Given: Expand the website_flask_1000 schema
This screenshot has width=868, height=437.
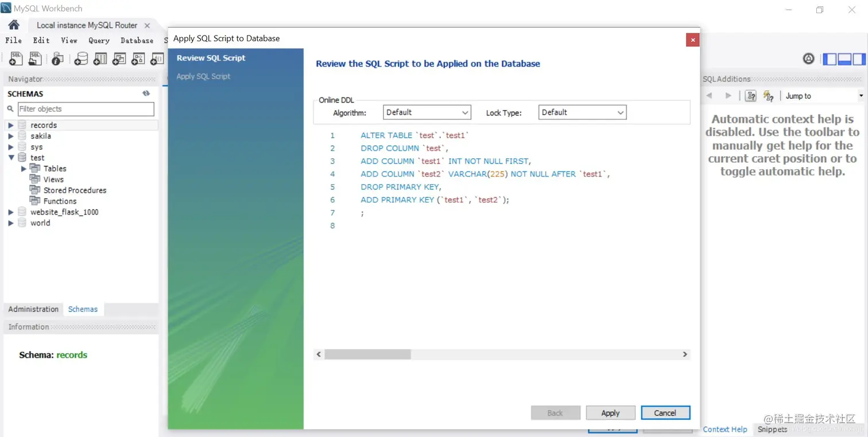Looking at the screenshot, I should point(10,212).
